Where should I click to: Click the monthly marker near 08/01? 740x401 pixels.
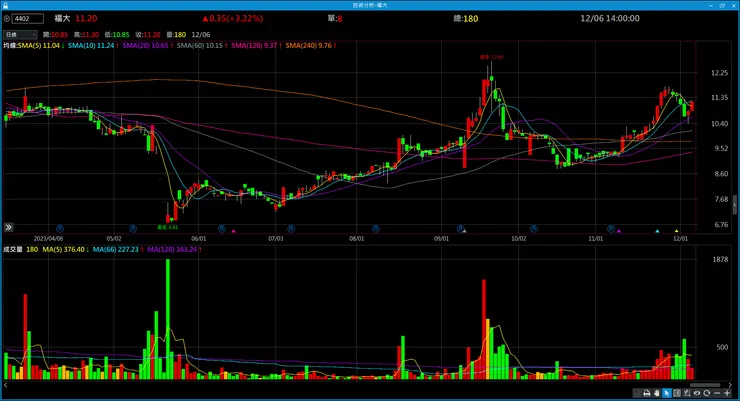pyautogui.click(x=376, y=229)
